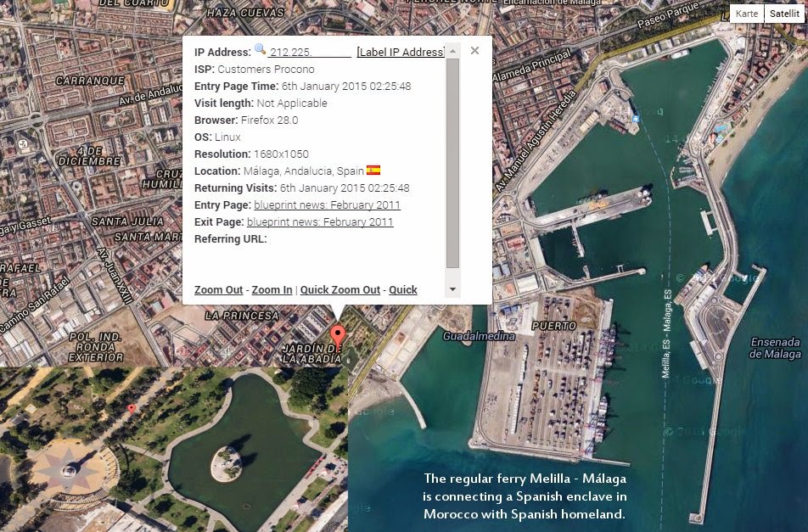
Task: Switch map to Karte view
Action: tap(747, 14)
